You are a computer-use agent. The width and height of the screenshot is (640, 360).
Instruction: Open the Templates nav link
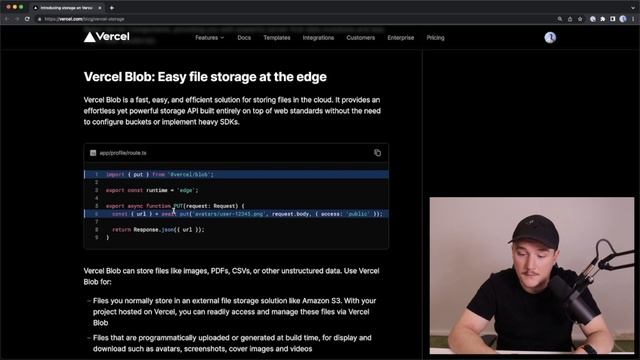click(277, 38)
